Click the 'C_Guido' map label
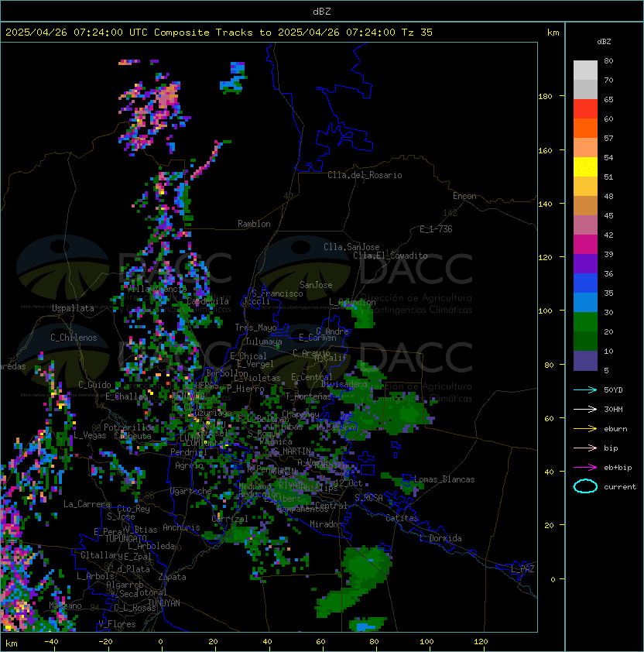The width and height of the screenshot is (644, 652). pyautogui.click(x=94, y=385)
